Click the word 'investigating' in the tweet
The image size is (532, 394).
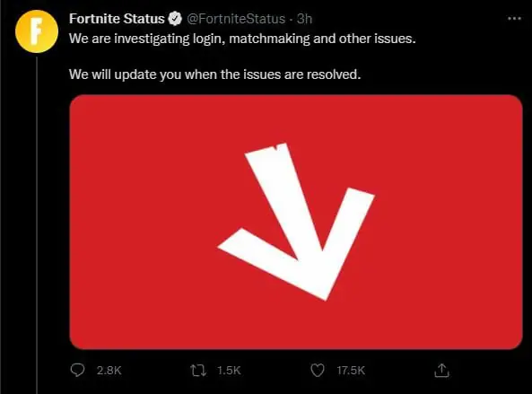coord(152,39)
